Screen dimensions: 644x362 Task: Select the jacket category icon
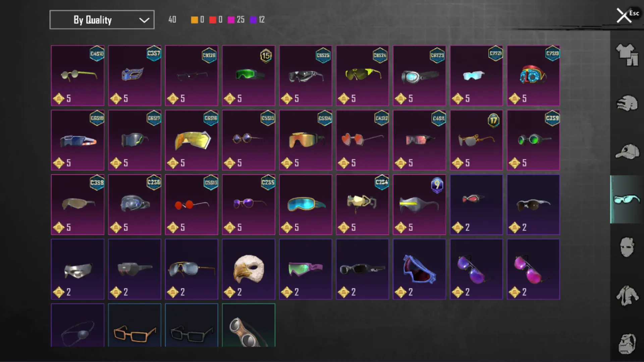coord(627,296)
